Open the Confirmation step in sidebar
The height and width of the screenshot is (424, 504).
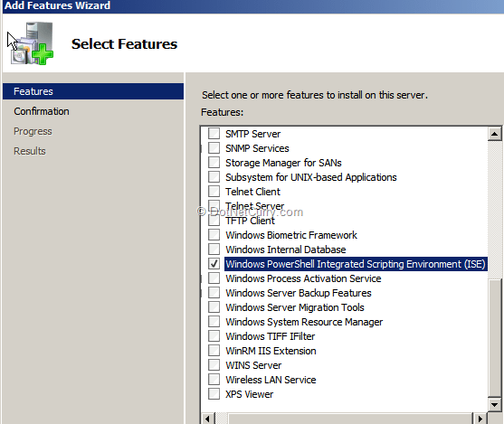click(42, 111)
